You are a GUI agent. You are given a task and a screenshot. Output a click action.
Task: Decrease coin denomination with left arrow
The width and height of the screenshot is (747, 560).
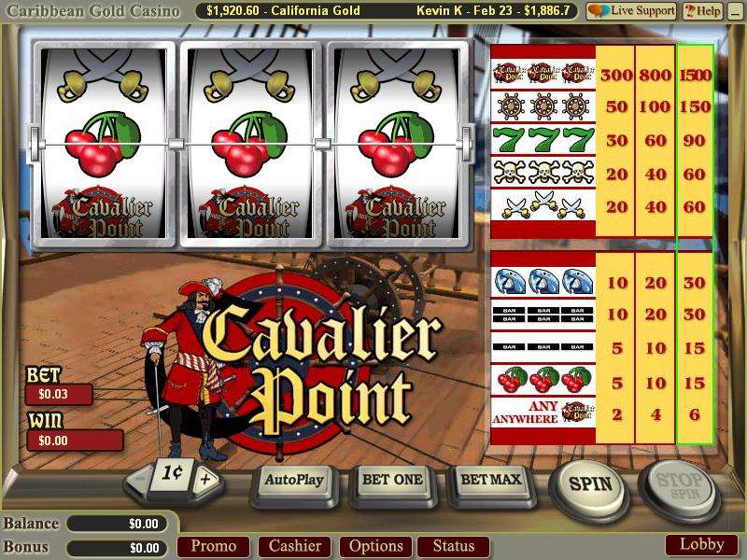138,480
